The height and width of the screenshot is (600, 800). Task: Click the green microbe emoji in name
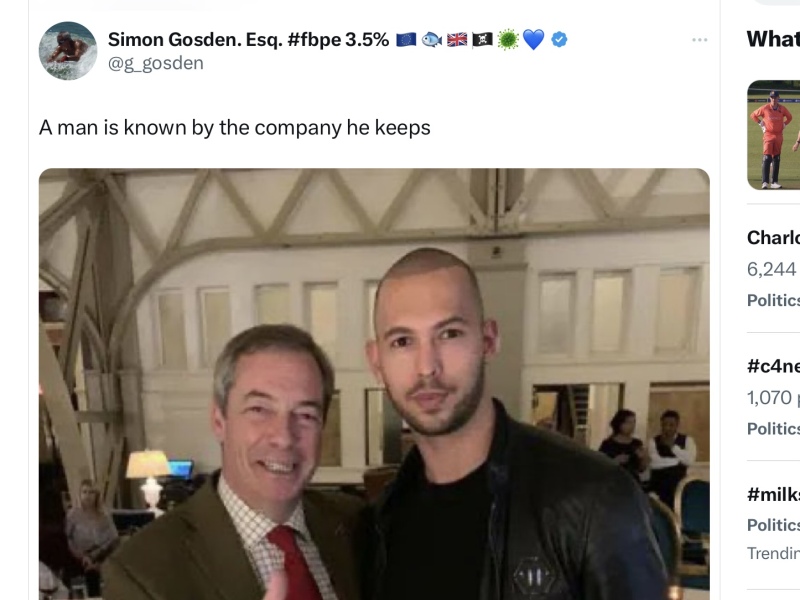click(x=508, y=40)
